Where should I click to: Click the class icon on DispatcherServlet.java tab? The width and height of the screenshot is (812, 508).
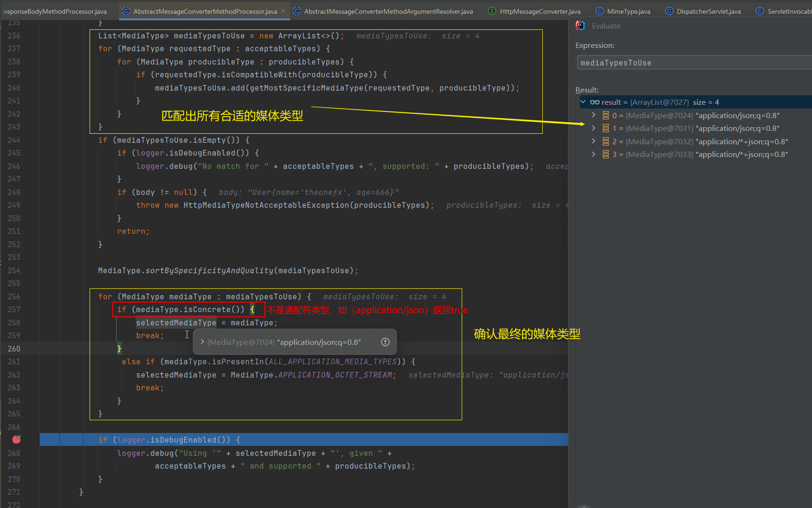pyautogui.click(x=669, y=11)
